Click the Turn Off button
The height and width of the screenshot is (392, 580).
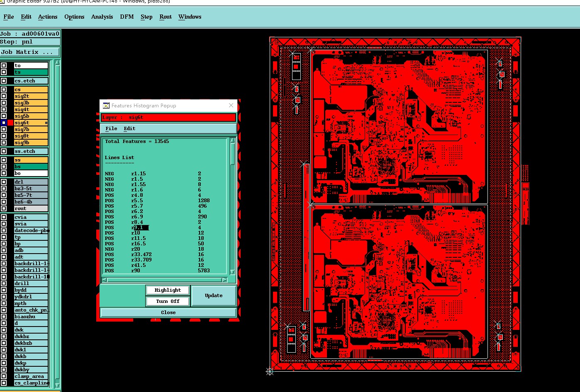click(168, 301)
